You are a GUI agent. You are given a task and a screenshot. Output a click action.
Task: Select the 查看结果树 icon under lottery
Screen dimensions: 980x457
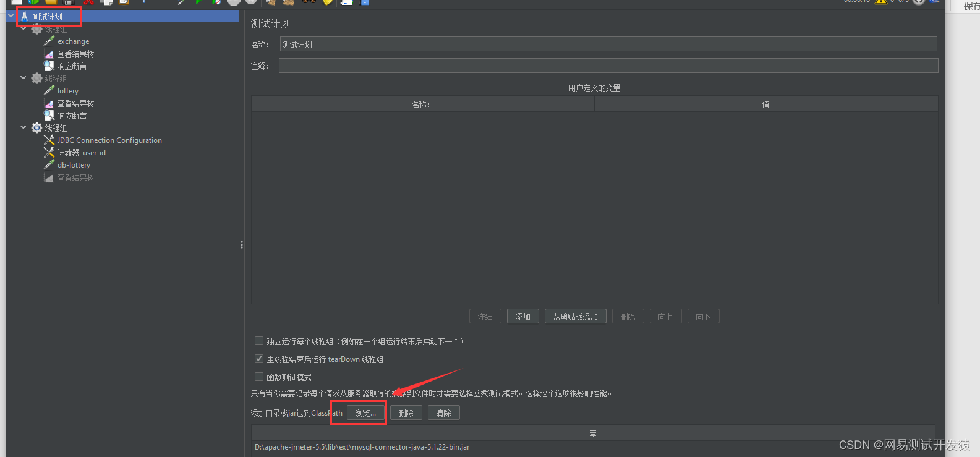pyautogui.click(x=49, y=104)
